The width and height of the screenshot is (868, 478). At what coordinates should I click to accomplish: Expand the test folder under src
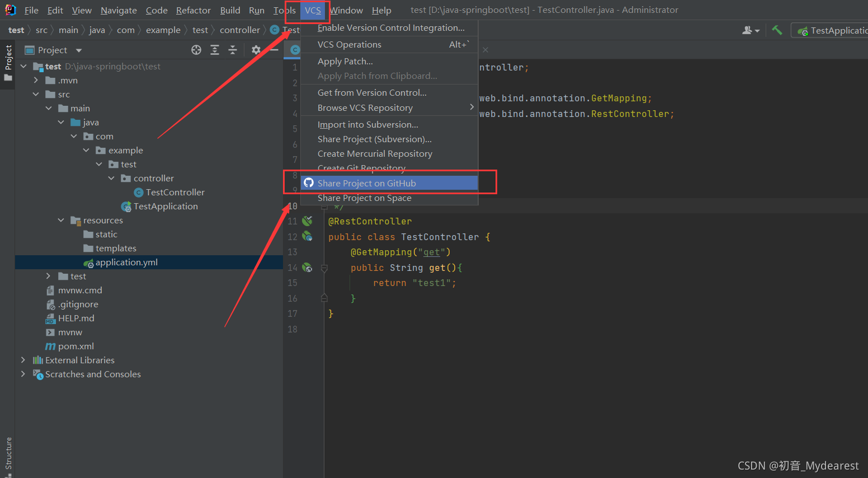click(48, 276)
